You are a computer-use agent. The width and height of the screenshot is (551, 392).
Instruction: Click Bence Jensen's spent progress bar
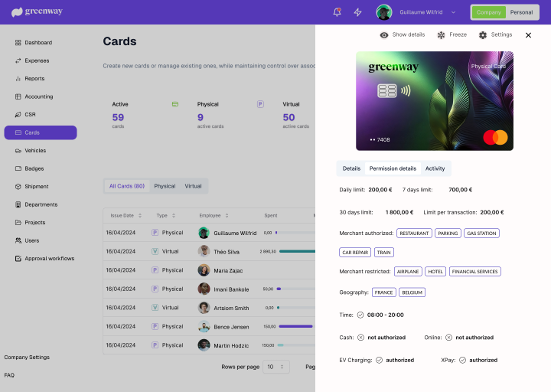coord(297,327)
